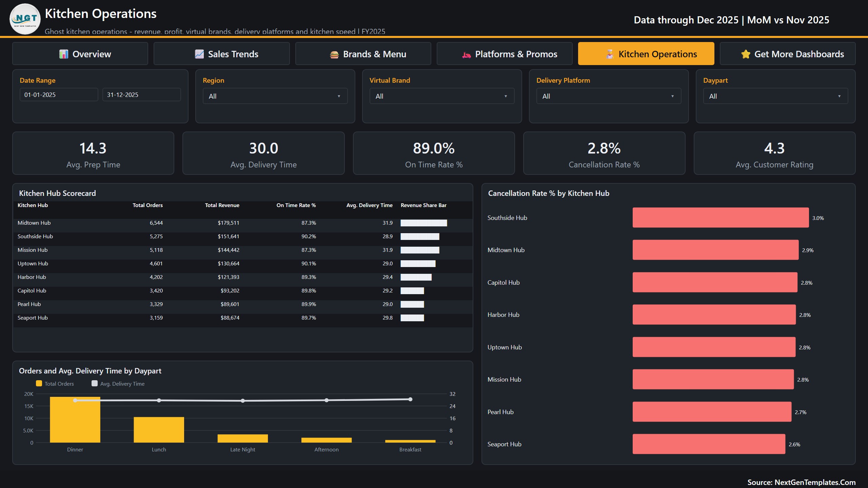Select the Cancellation Rate % KPI card

coord(604,153)
